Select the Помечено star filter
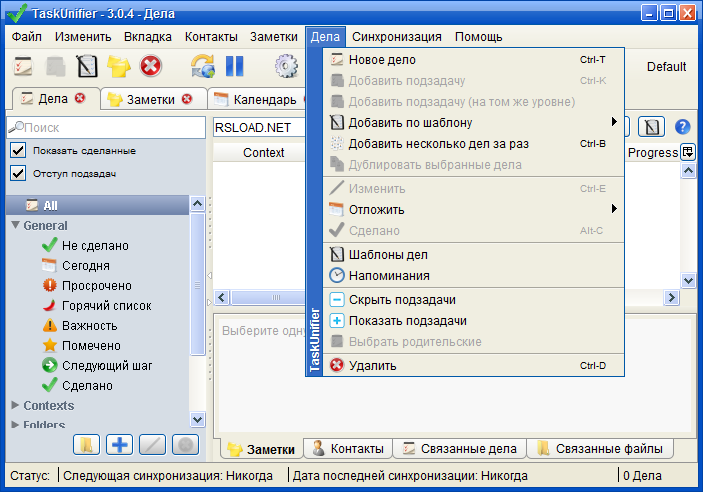 coord(81,345)
